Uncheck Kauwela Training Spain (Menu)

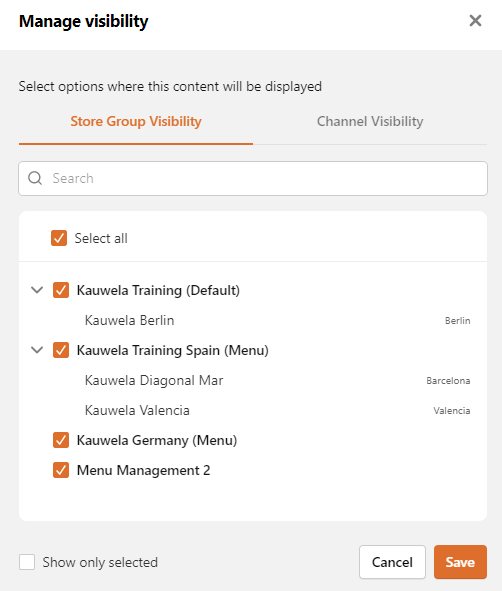pyautogui.click(x=61, y=350)
